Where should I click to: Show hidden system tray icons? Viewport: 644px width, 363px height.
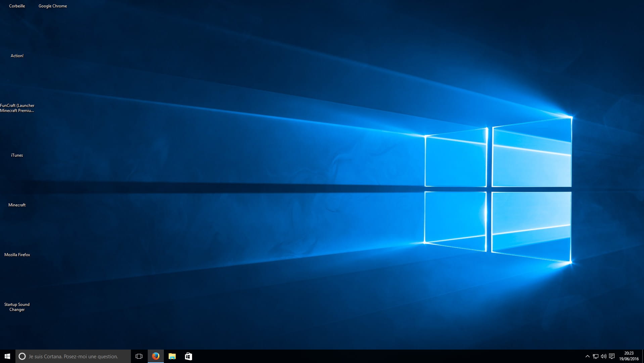click(587, 356)
